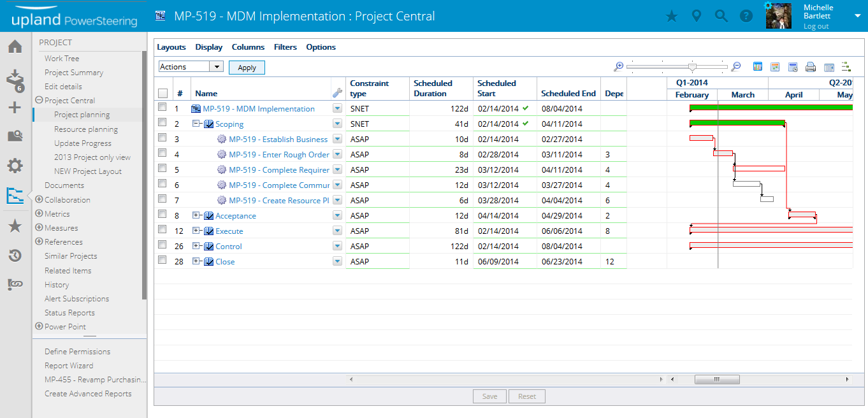Tick checkbox for the Execute row
The height and width of the screenshot is (418, 868).
(x=163, y=230)
